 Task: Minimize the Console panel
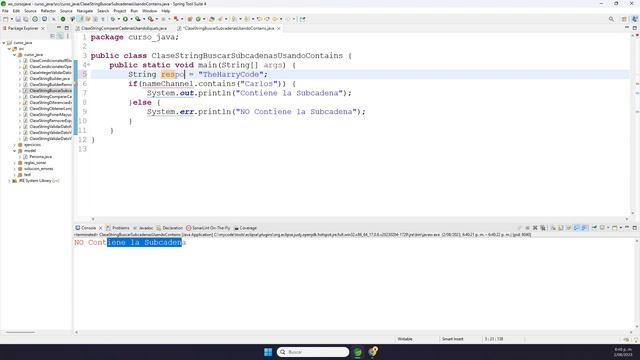(627, 227)
